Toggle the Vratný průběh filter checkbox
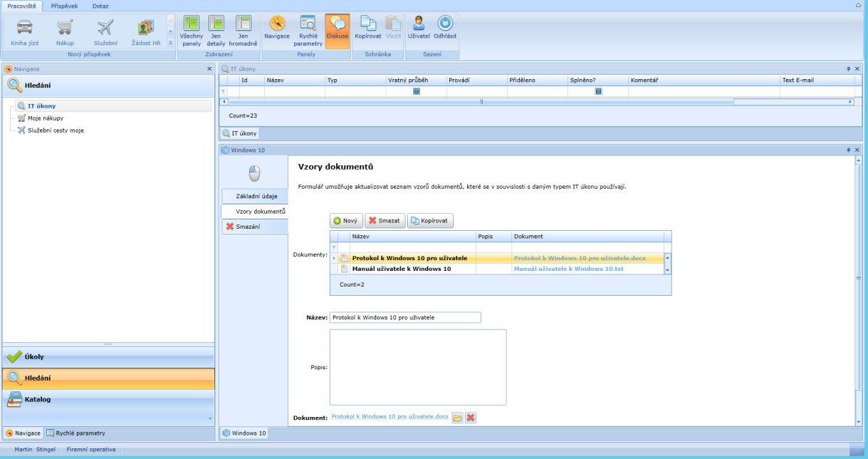Image resolution: width=868 pixels, height=459 pixels. point(417,91)
